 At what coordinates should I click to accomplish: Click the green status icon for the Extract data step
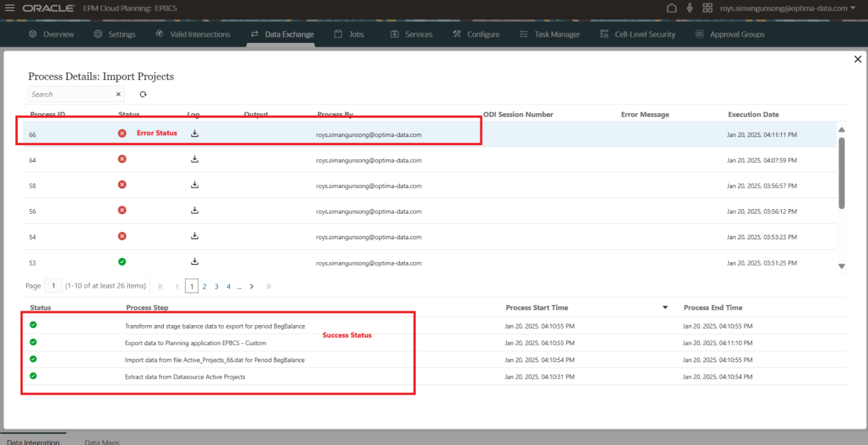coord(33,376)
